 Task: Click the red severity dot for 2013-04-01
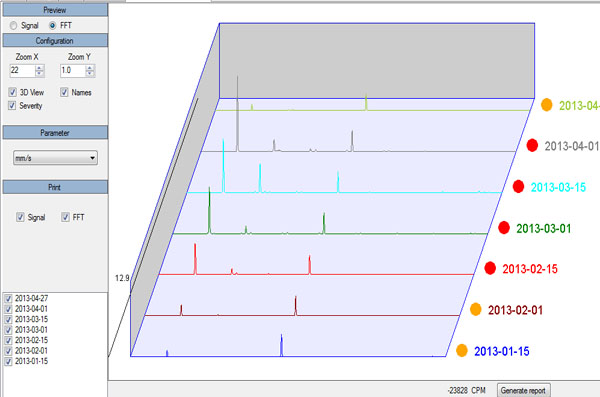click(532, 145)
